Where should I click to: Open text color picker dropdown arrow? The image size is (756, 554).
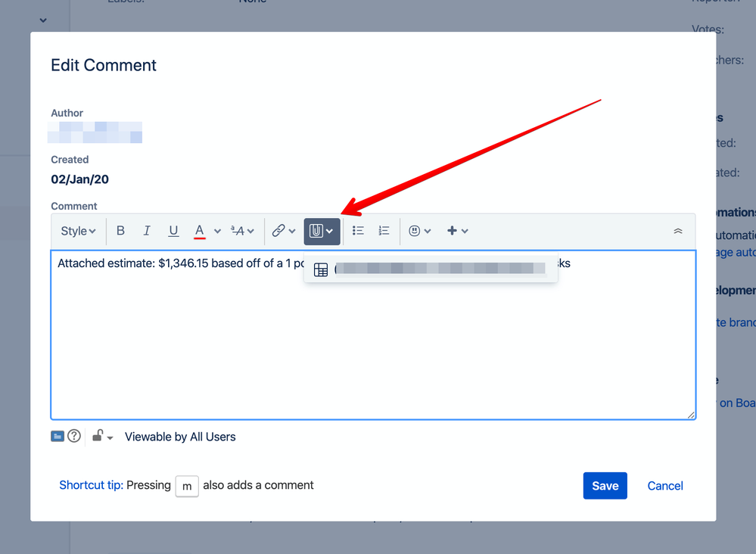(x=217, y=232)
